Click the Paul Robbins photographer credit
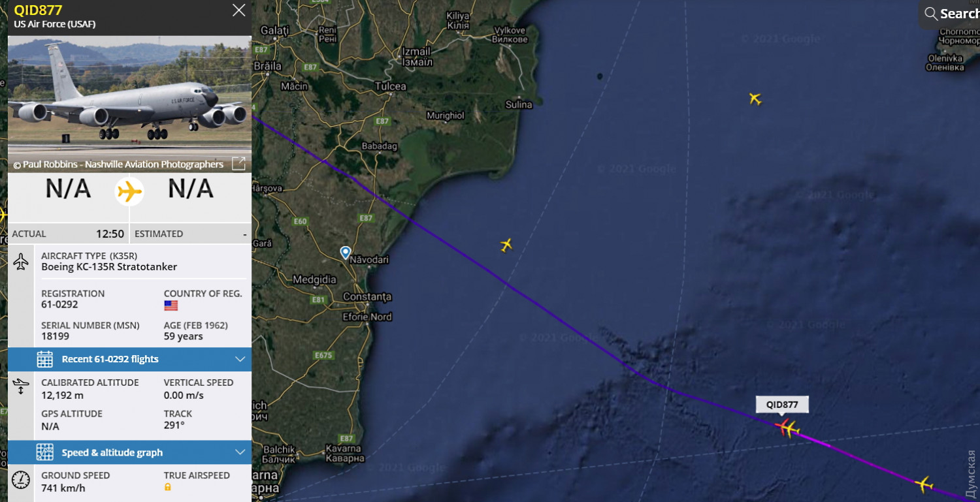 coord(118,165)
